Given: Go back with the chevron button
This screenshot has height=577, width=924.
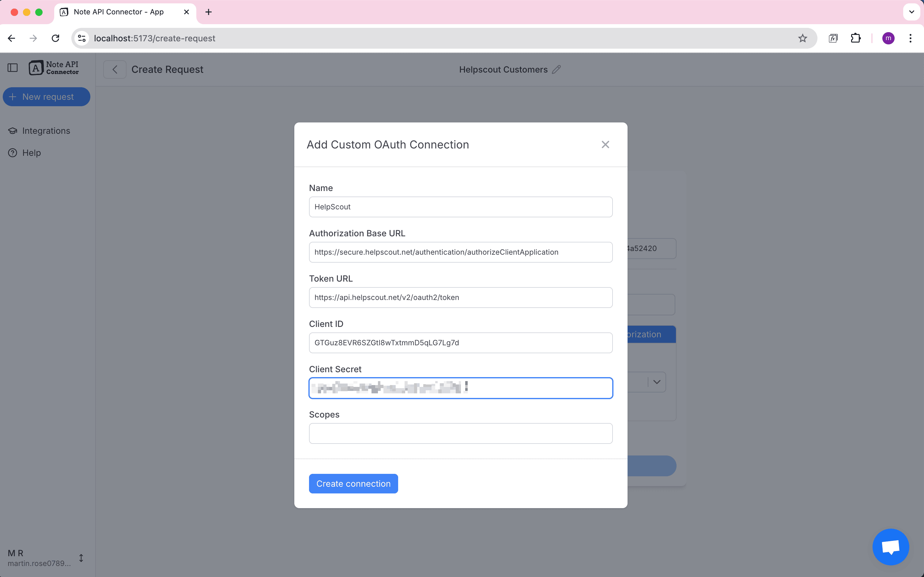Looking at the screenshot, I should click(x=115, y=69).
